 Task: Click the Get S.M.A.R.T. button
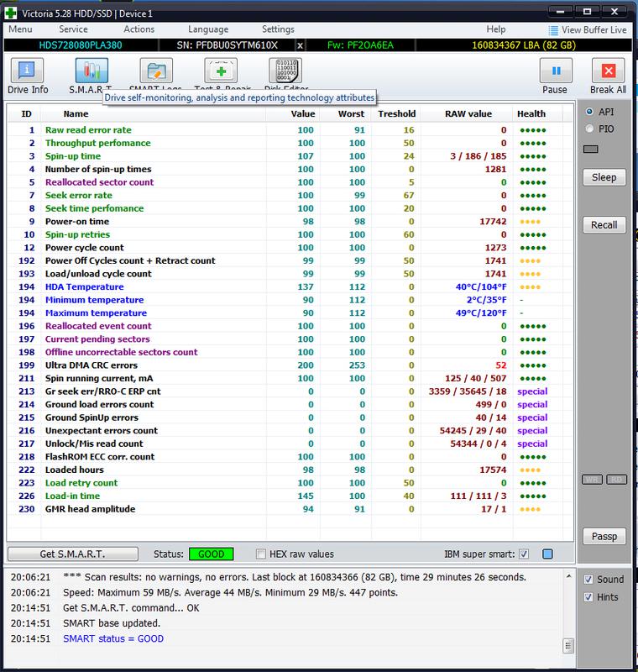71,554
